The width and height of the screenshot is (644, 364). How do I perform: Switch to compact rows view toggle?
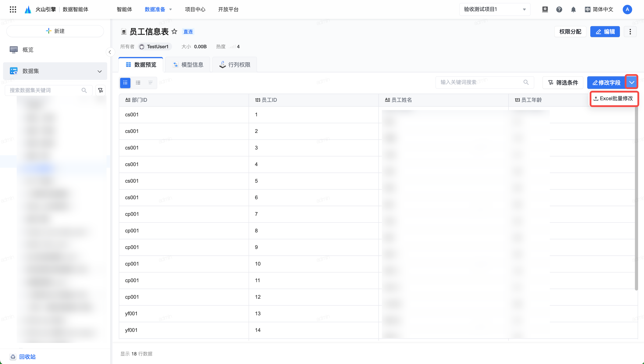click(151, 82)
